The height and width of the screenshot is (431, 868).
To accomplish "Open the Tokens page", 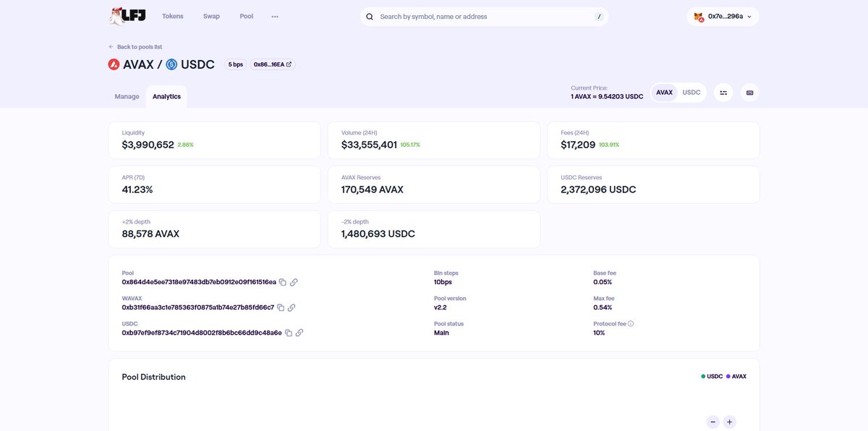I will (173, 17).
